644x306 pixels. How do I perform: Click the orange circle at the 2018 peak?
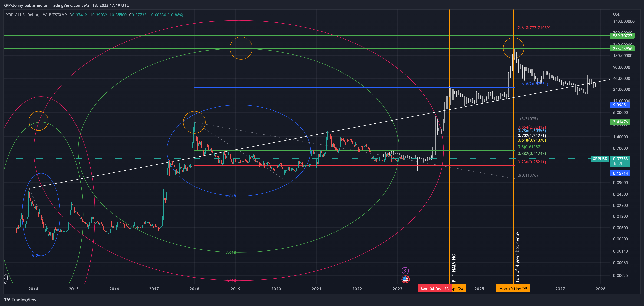[194, 122]
